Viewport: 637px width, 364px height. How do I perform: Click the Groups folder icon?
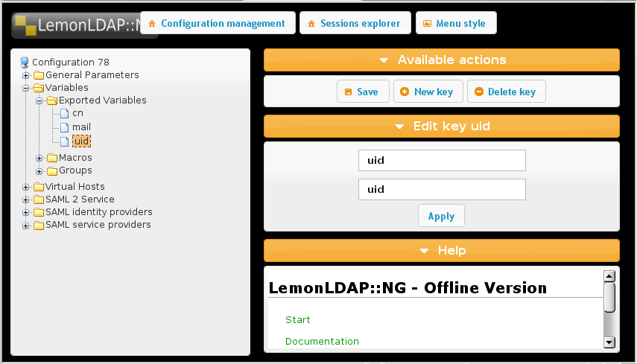(52, 171)
